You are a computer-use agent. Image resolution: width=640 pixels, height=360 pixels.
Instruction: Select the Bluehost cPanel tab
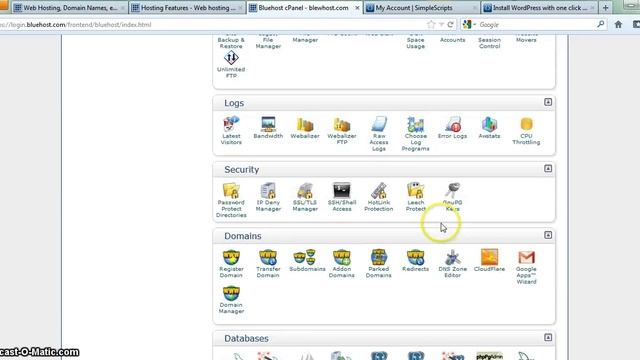[303, 8]
